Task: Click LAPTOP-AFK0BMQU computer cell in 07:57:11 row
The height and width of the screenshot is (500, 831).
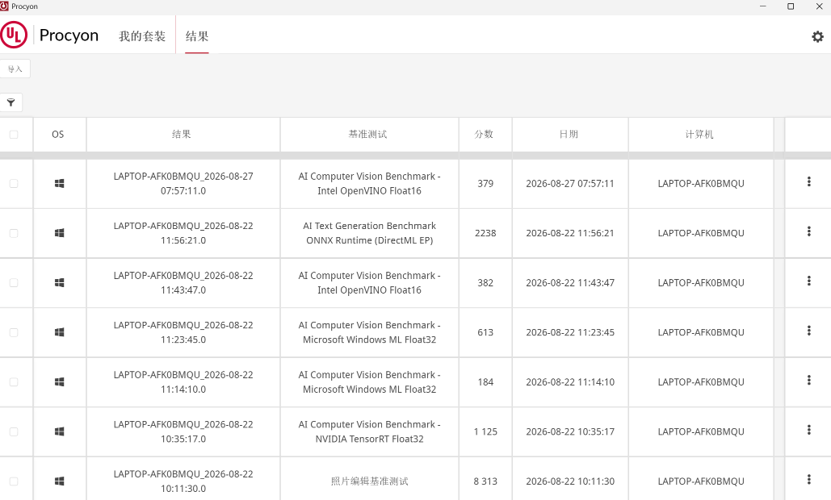Action: [x=701, y=183]
